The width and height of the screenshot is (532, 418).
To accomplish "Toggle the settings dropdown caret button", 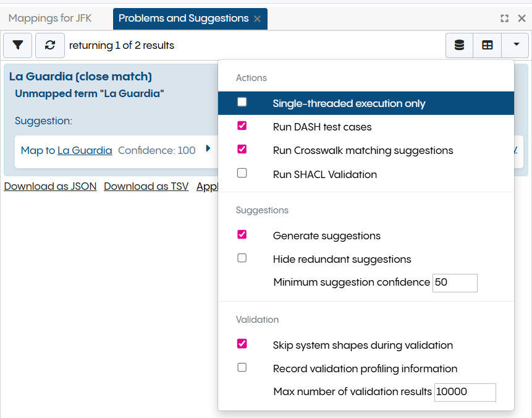I will click(515, 45).
